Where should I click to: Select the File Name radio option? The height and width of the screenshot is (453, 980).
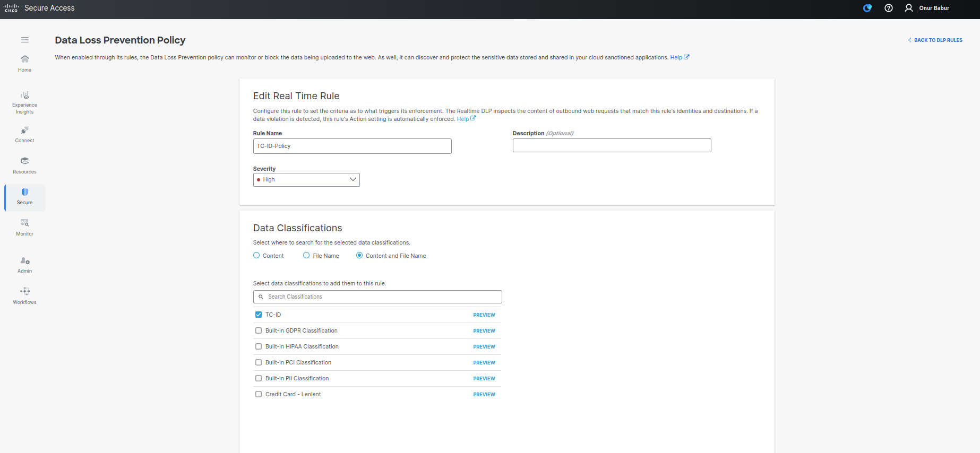click(306, 256)
